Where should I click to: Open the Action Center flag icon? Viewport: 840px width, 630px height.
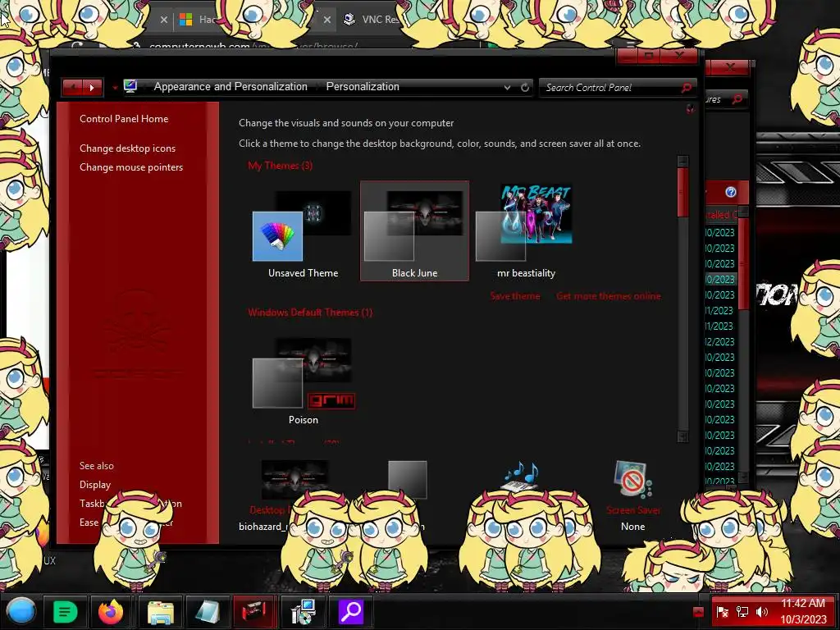(722, 612)
